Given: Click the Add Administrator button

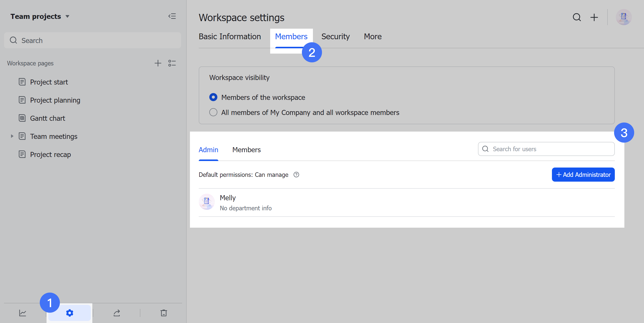Looking at the screenshot, I should coord(583,174).
